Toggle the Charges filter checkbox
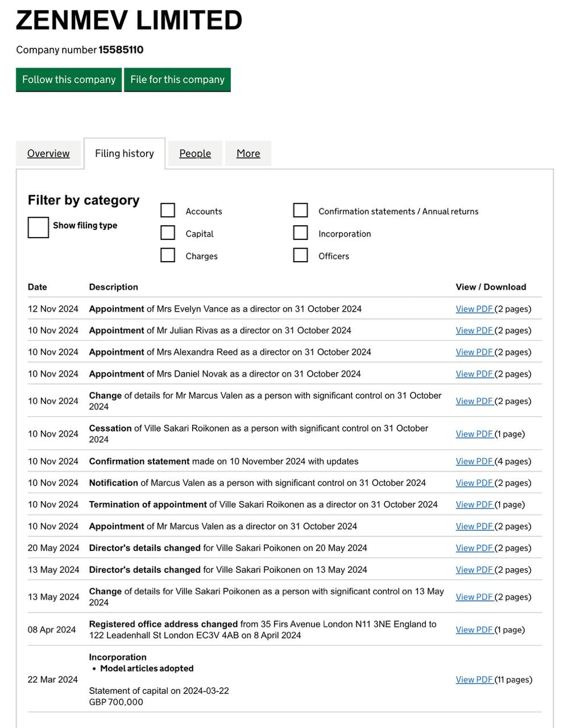The height and width of the screenshot is (728, 572). (168, 255)
